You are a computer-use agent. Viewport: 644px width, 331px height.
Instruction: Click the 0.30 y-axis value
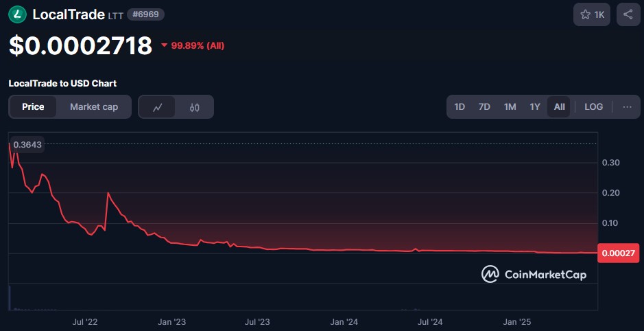point(610,163)
